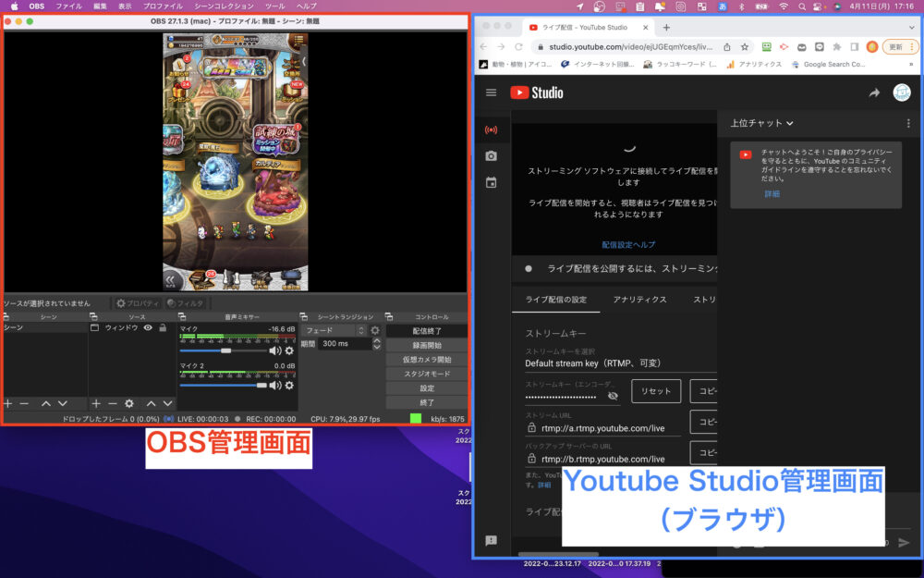Open the ファイル menu in OBS menu bar

[68, 6]
